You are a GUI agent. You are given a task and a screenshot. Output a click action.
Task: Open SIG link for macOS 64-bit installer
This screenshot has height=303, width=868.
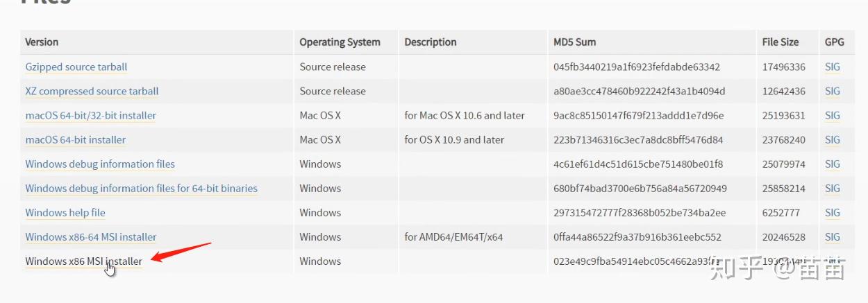[x=833, y=140]
